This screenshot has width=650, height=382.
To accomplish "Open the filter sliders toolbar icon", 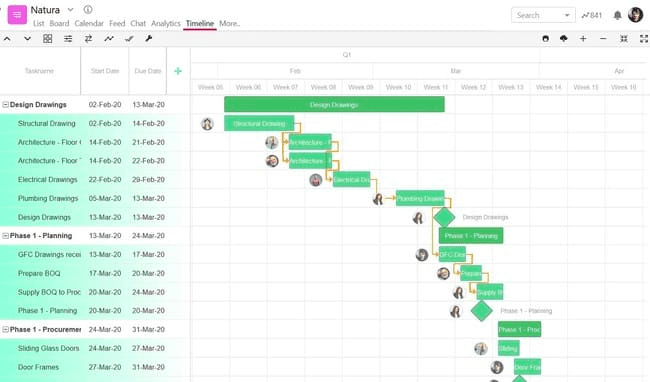I will pyautogui.click(x=68, y=39).
